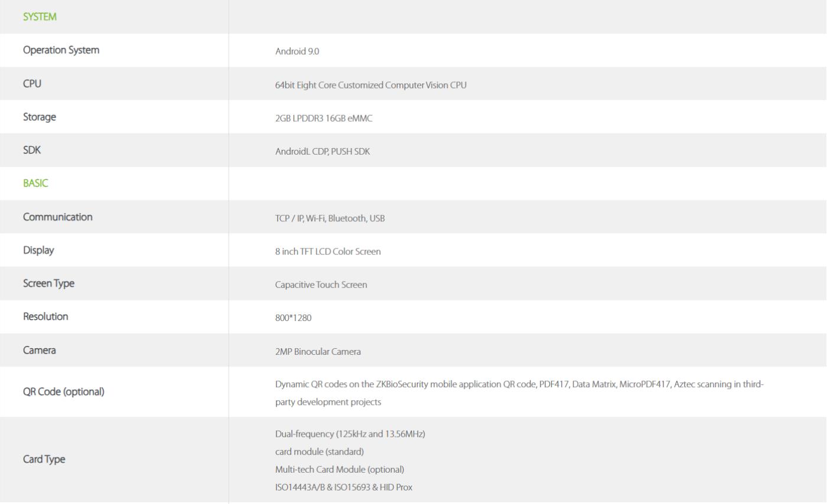Click the Android 9.0 value

point(297,51)
